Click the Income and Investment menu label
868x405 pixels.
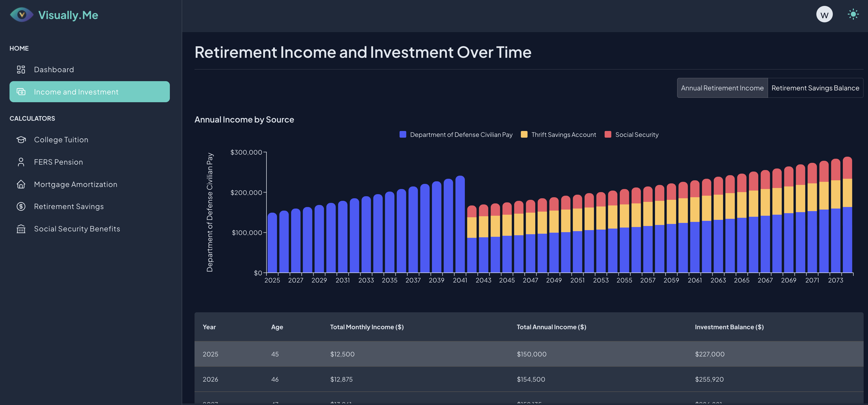click(76, 92)
